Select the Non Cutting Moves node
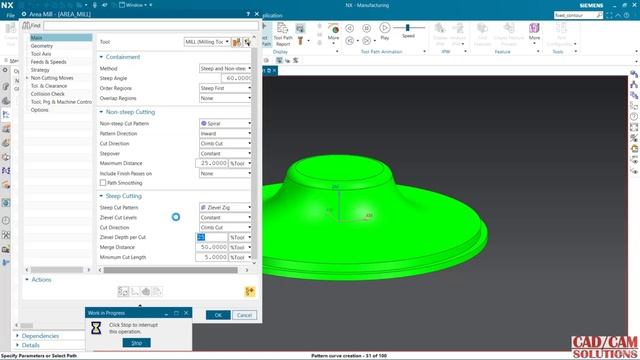Image resolution: width=640 pixels, height=360 pixels. click(52, 78)
